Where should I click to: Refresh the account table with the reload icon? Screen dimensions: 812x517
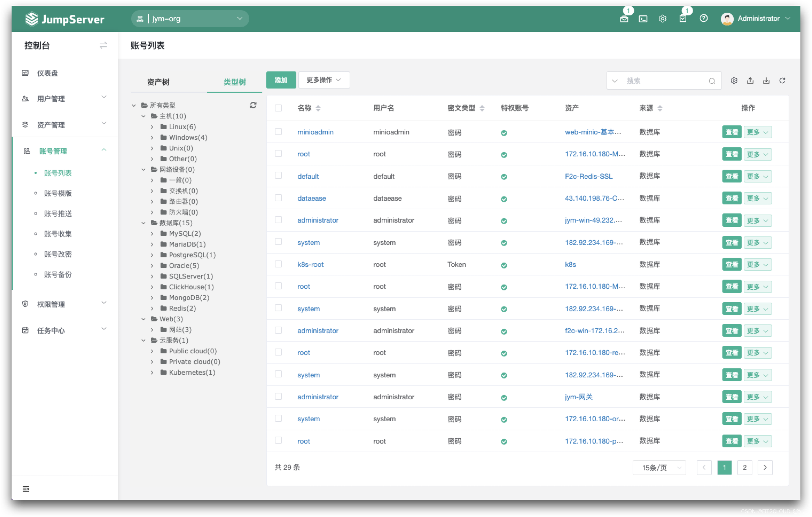pos(782,81)
